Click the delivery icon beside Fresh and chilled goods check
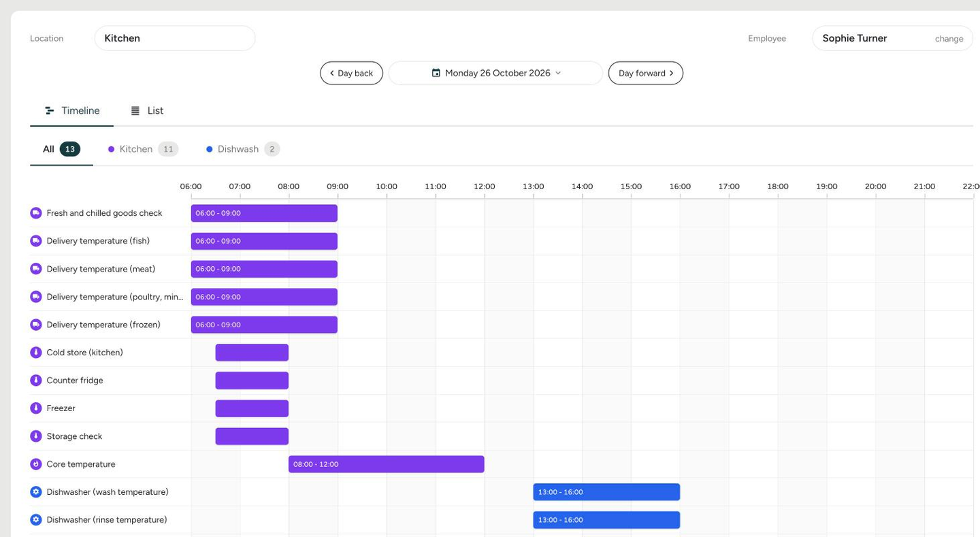The image size is (980, 537). [36, 213]
